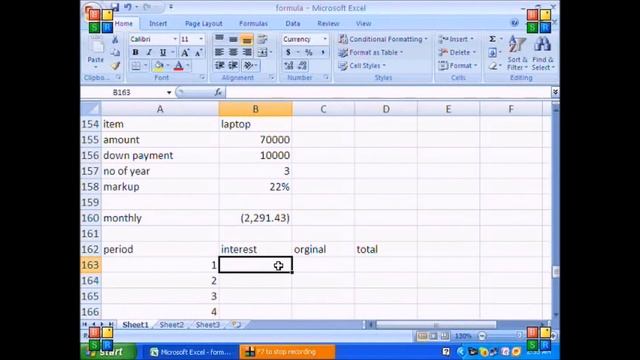Click the Top Align icon
The image size is (640, 360).
point(219,39)
